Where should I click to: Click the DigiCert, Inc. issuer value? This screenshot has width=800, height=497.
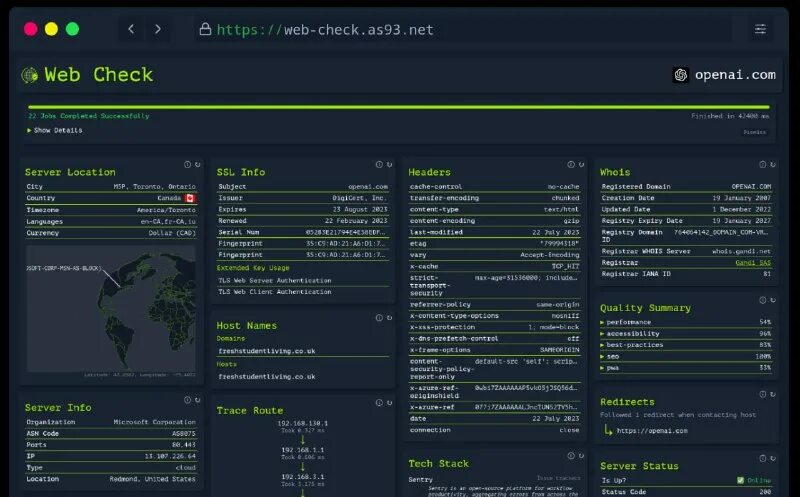360,198
